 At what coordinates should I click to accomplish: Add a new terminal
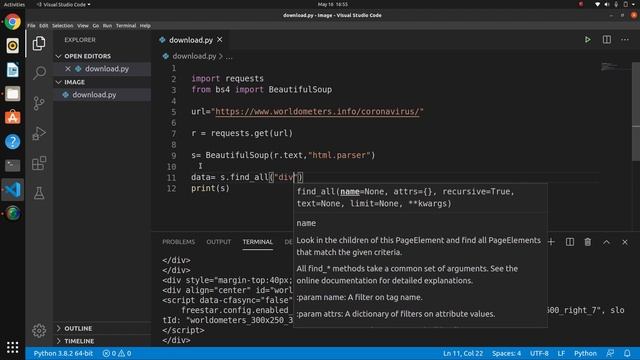pyautogui.click(x=551, y=242)
